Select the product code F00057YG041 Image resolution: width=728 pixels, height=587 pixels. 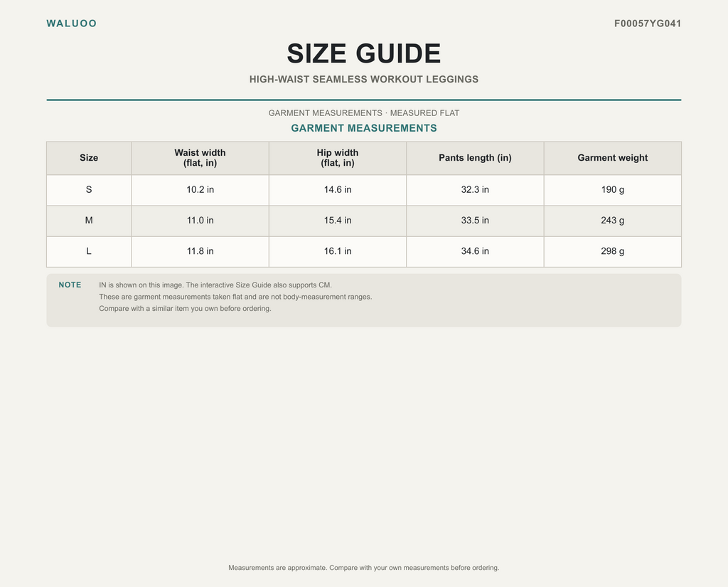click(648, 23)
